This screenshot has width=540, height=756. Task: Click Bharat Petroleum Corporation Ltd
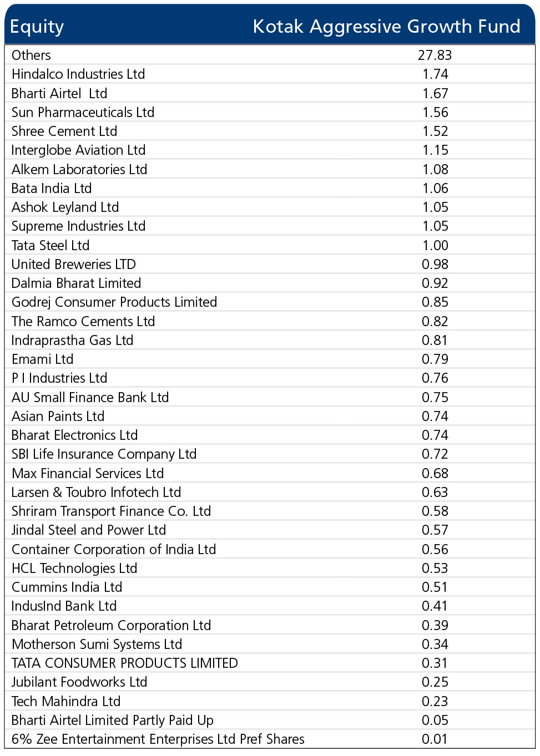tap(111, 625)
